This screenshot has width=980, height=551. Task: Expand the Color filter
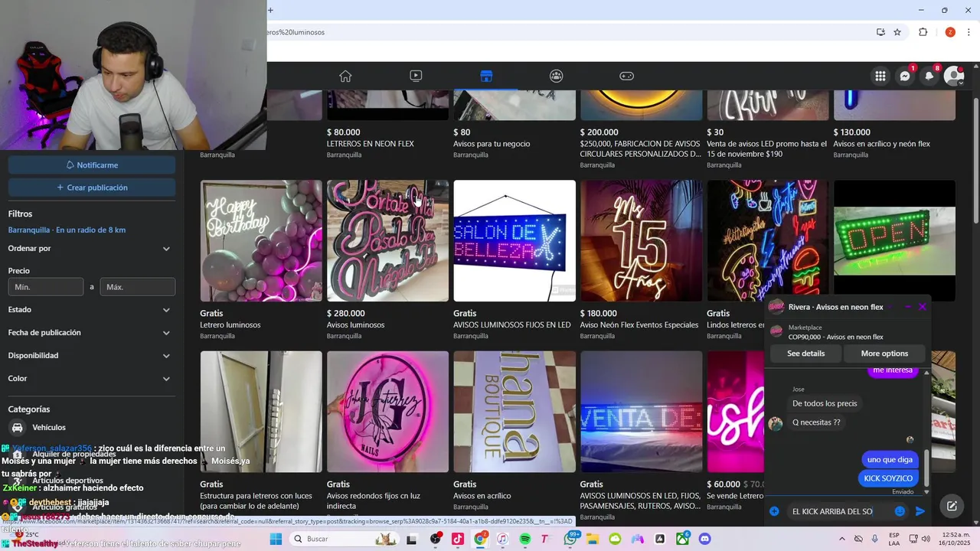point(90,379)
